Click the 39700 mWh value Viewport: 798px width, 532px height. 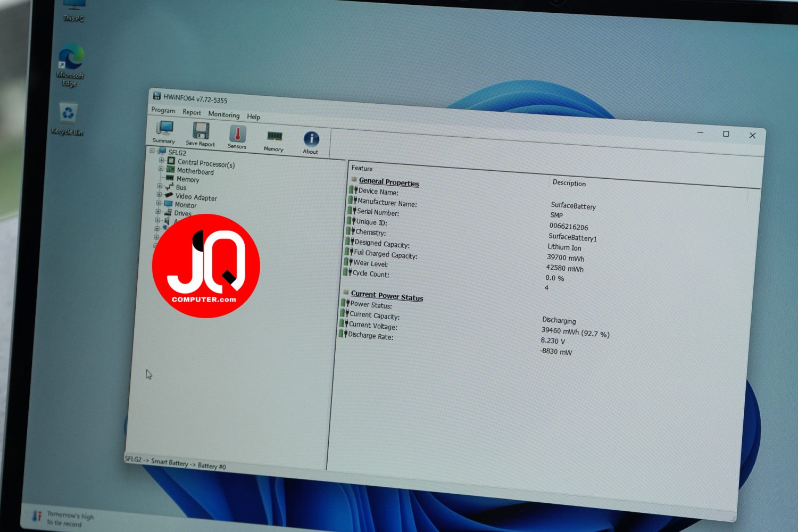point(566,257)
